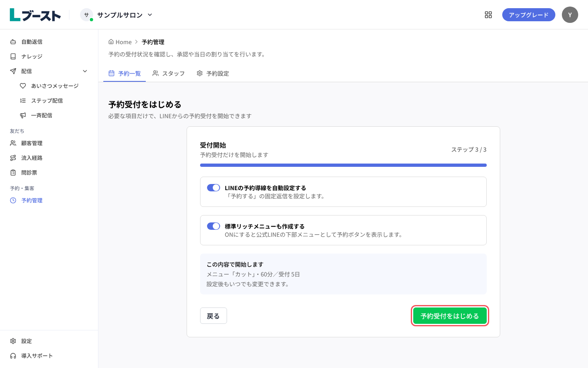Open 顧客管理 in the sidebar

(49, 143)
